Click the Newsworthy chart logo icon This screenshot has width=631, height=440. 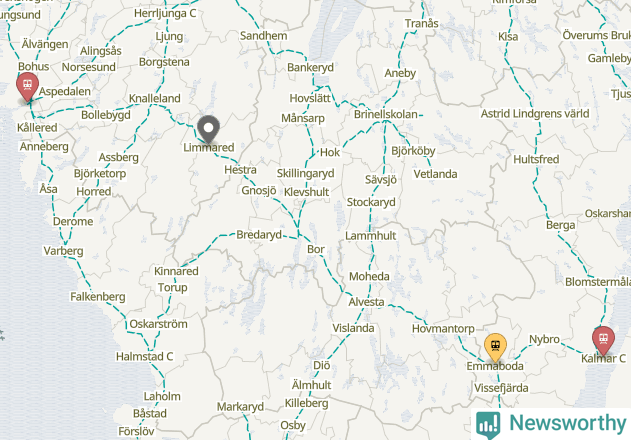pyautogui.click(x=488, y=425)
